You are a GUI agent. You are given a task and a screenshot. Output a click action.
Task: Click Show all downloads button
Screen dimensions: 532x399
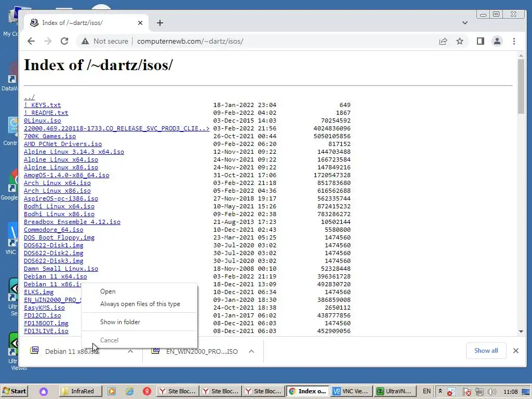486,351
